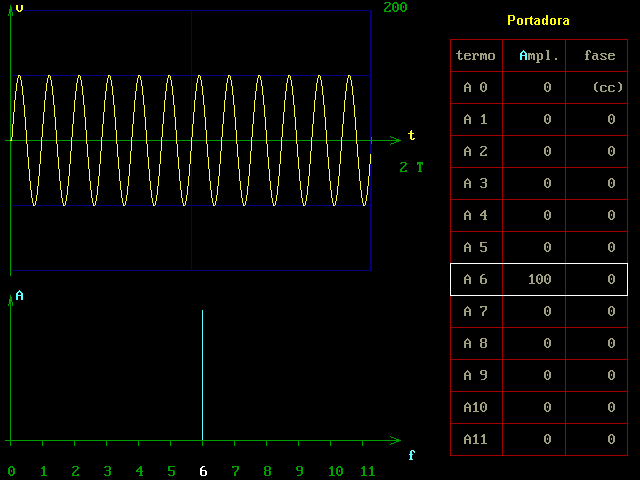This screenshot has width=640, height=480.
Task: Click the A11 amplitude cell
Action: click(534, 440)
